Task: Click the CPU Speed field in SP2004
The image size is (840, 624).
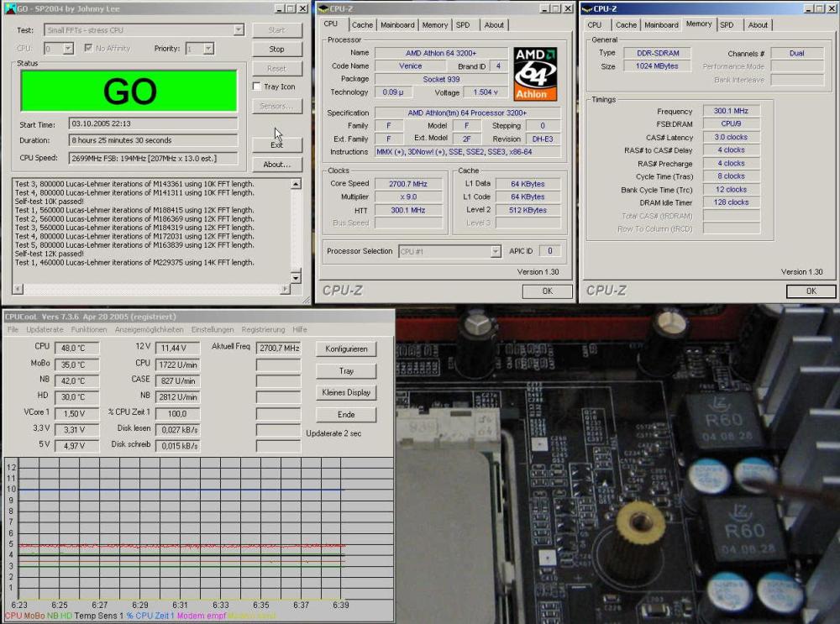Action: pos(153,158)
